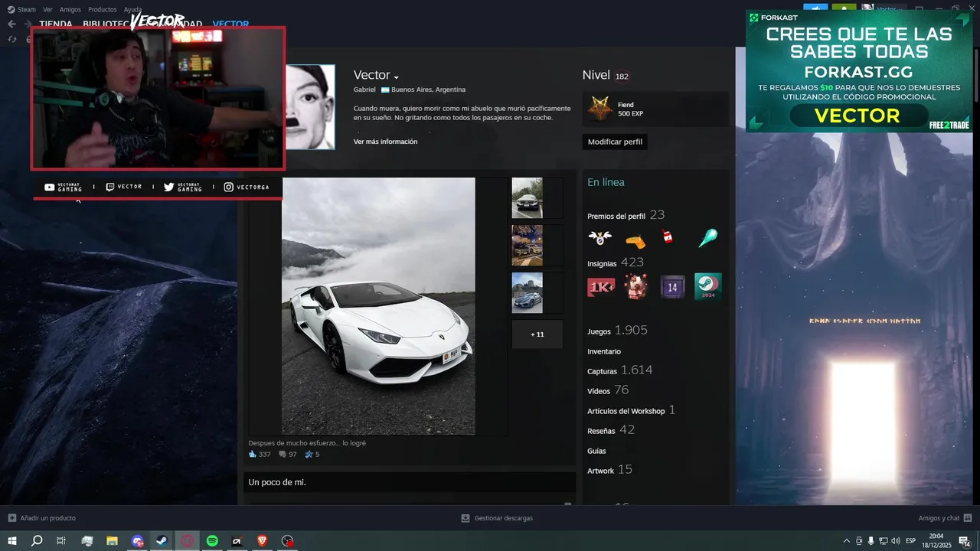Open Opera GX from the taskbar
This screenshot has width=980, height=551.
pyautogui.click(x=187, y=541)
